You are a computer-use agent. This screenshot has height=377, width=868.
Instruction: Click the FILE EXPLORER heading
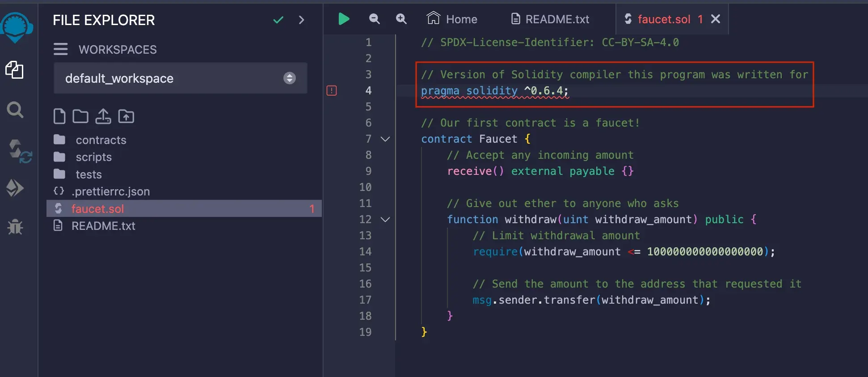click(x=104, y=20)
